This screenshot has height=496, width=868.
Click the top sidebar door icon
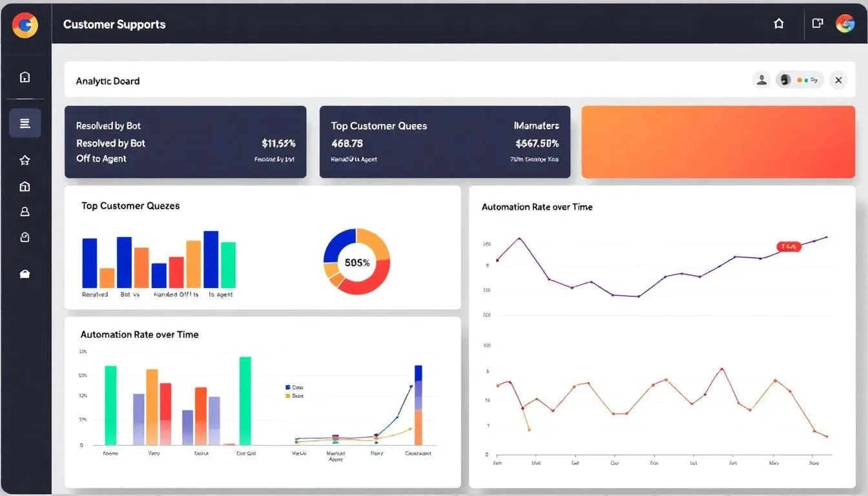tap(25, 77)
